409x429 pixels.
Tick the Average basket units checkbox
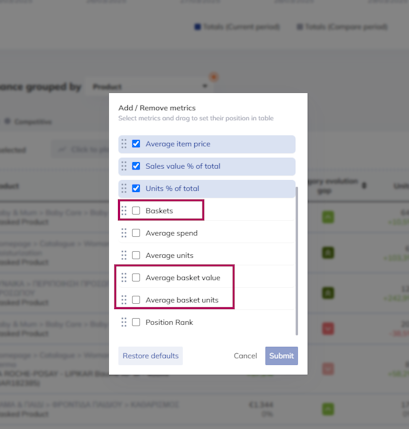[x=136, y=300]
